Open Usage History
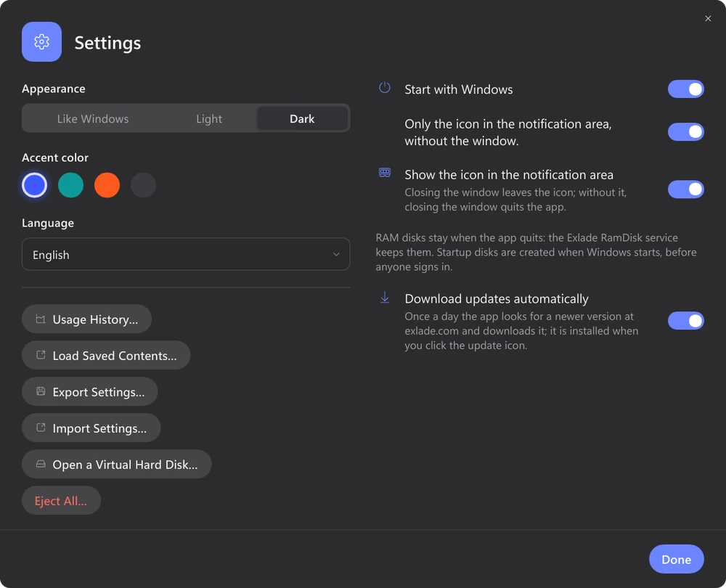 click(86, 319)
